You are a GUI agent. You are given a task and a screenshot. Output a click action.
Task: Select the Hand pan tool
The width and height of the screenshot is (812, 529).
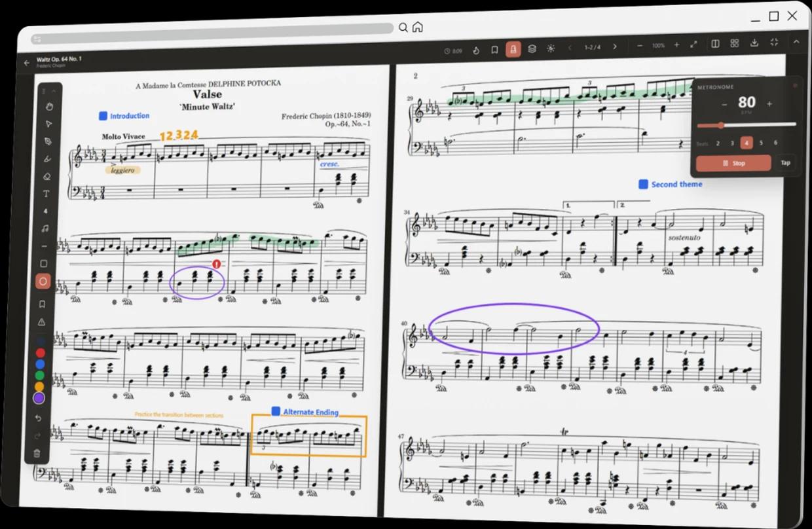(48, 107)
